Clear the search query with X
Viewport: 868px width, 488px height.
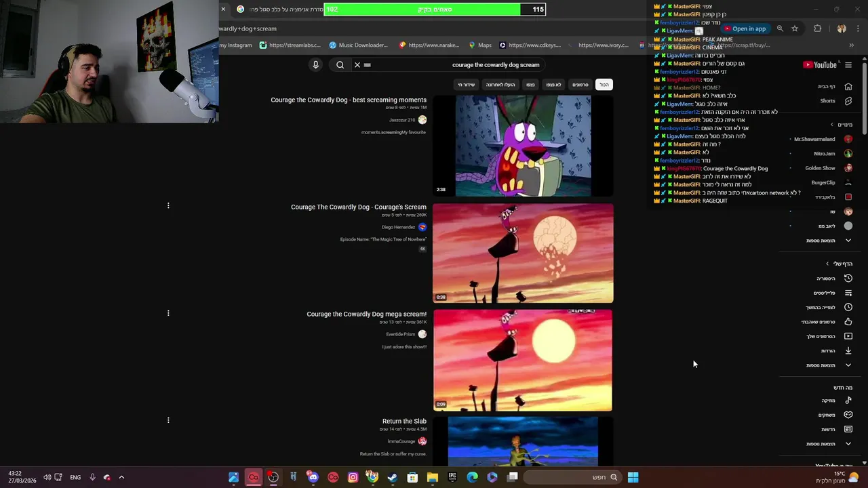pyautogui.click(x=357, y=65)
